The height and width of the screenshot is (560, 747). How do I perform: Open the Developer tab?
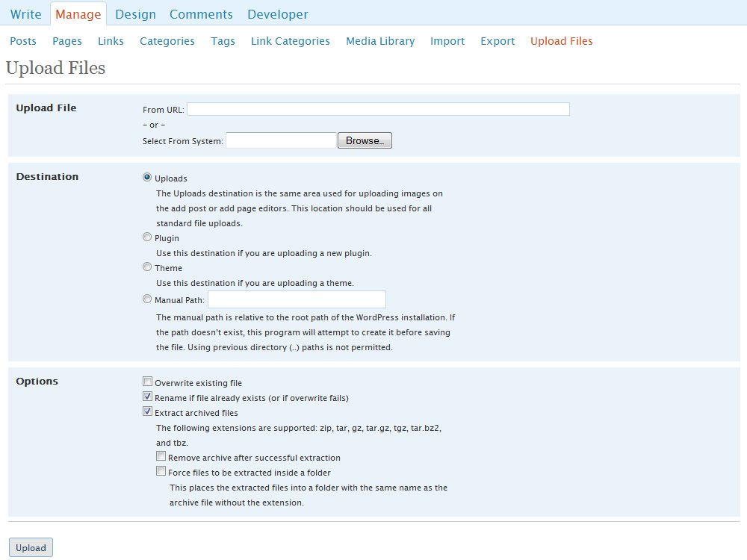(277, 14)
